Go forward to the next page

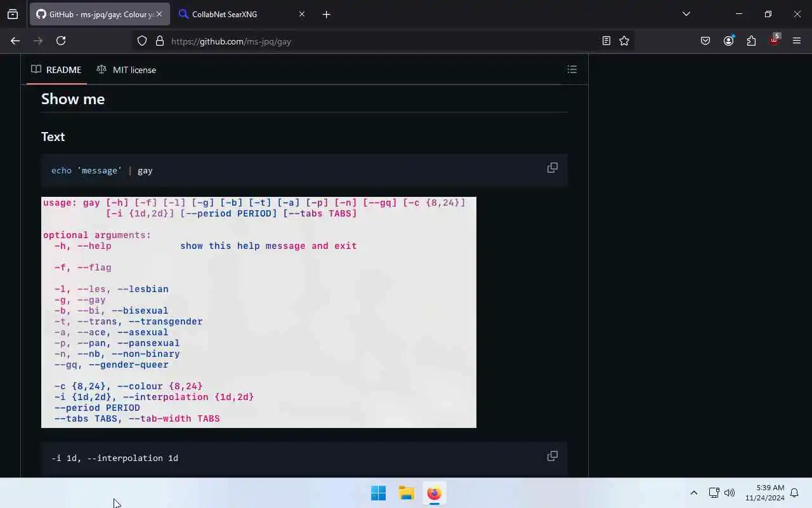point(38,41)
